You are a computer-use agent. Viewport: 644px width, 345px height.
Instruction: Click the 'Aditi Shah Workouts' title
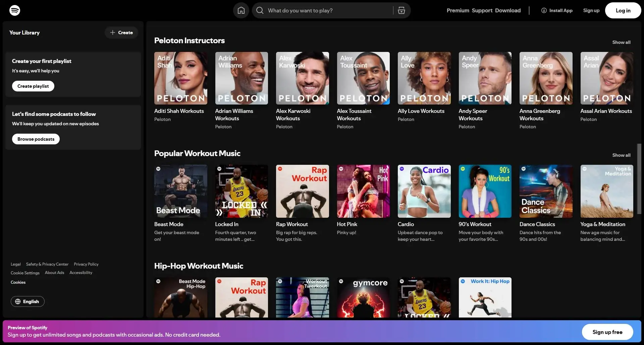[179, 111]
